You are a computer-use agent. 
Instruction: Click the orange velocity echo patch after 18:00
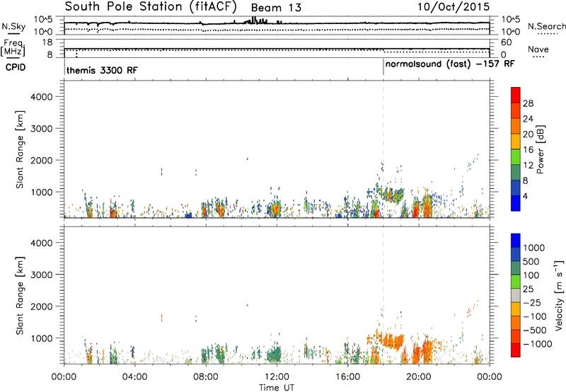pyautogui.click(x=391, y=341)
